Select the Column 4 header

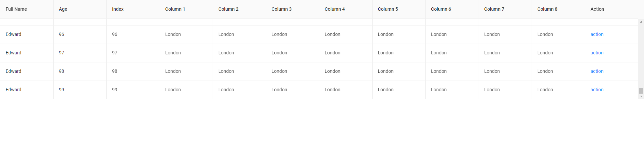(334, 9)
